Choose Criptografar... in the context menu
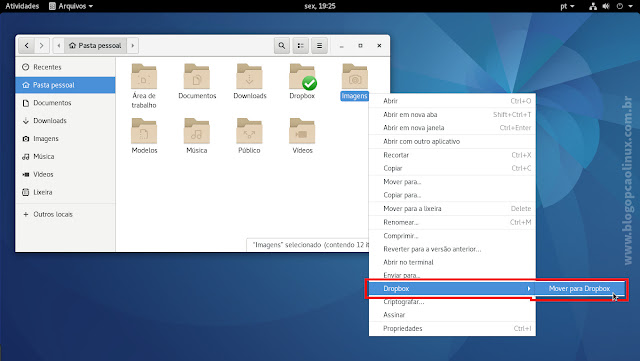 452,302
